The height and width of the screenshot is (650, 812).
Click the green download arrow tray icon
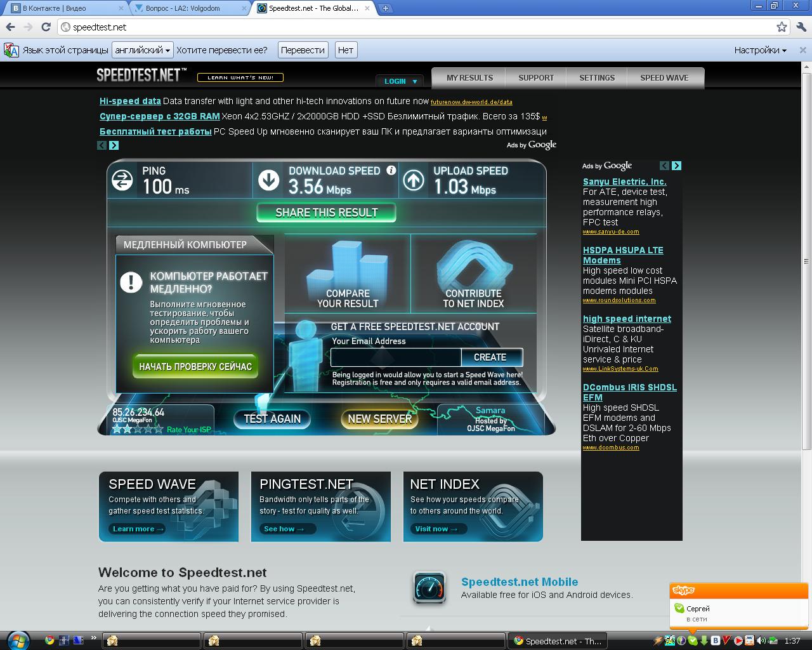tap(704, 640)
